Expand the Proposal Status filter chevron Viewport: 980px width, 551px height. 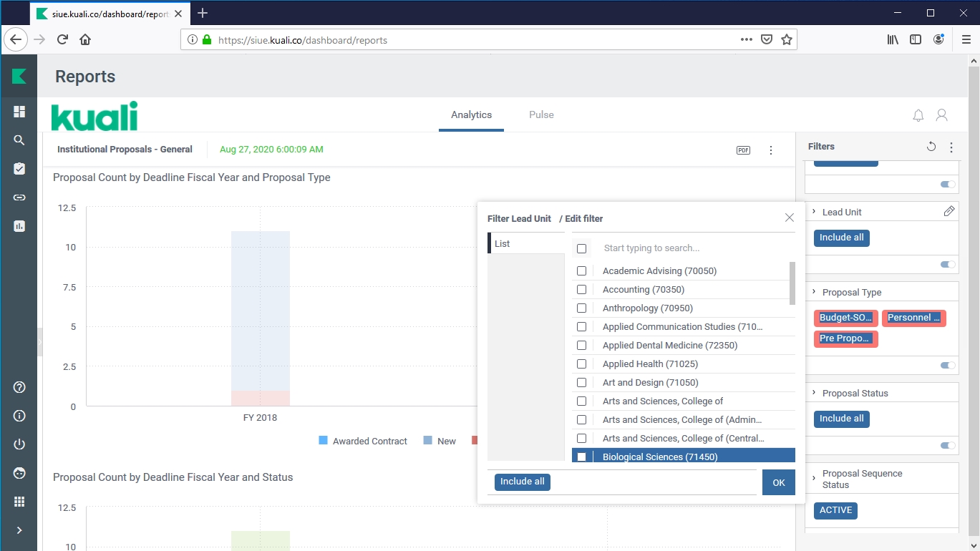pyautogui.click(x=814, y=393)
